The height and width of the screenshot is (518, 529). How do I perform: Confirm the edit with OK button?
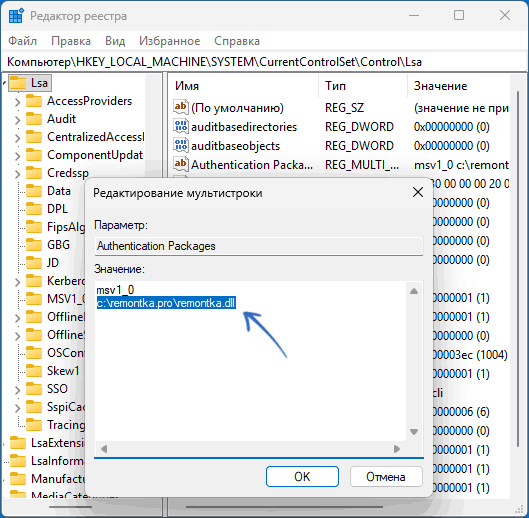point(302,476)
